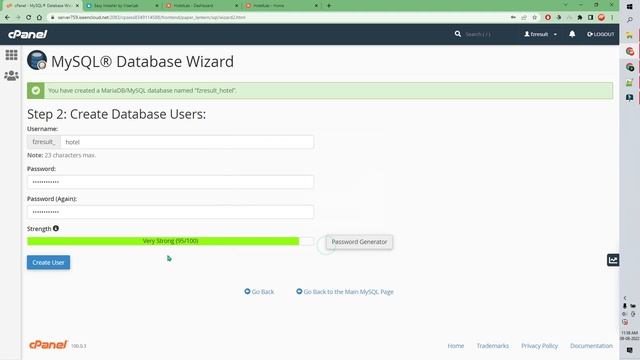The image size is (640, 360).
Task: Open the User Manager sidebar icon
Action: tap(11, 76)
